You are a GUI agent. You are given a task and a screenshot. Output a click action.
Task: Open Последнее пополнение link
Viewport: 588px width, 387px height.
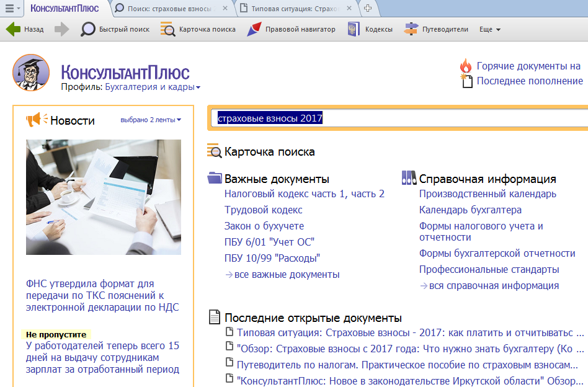[529, 81]
